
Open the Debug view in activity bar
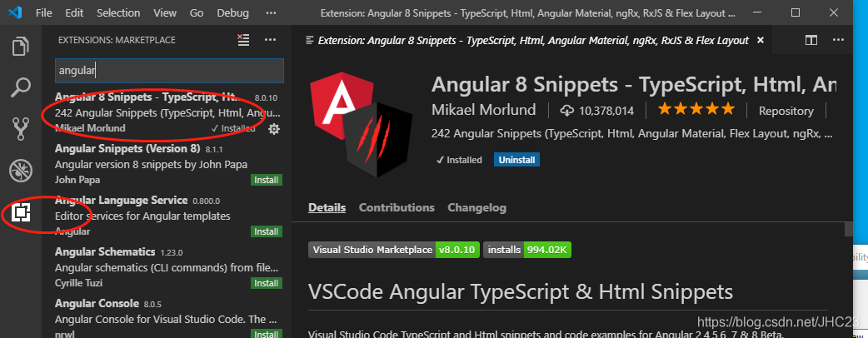[x=21, y=171]
